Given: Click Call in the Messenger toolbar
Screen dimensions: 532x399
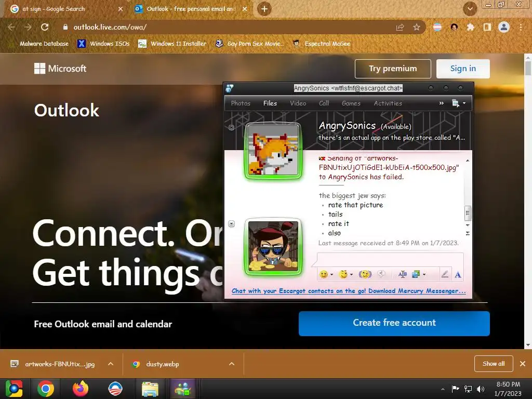Looking at the screenshot, I should click(324, 103).
